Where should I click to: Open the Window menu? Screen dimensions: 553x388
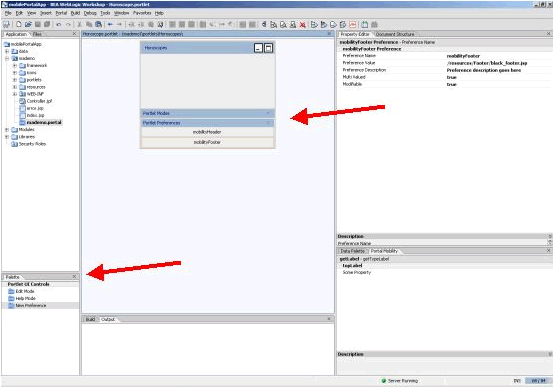point(121,13)
